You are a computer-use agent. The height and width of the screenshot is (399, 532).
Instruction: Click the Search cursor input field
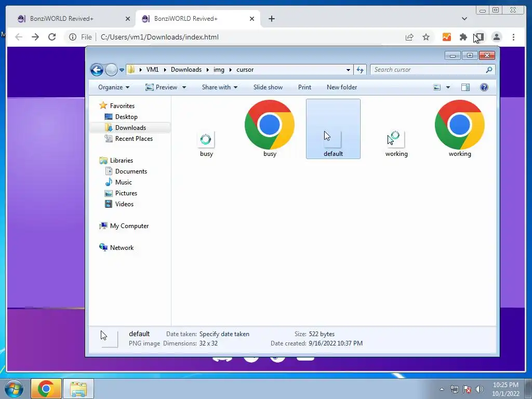pyautogui.click(x=428, y=70)
